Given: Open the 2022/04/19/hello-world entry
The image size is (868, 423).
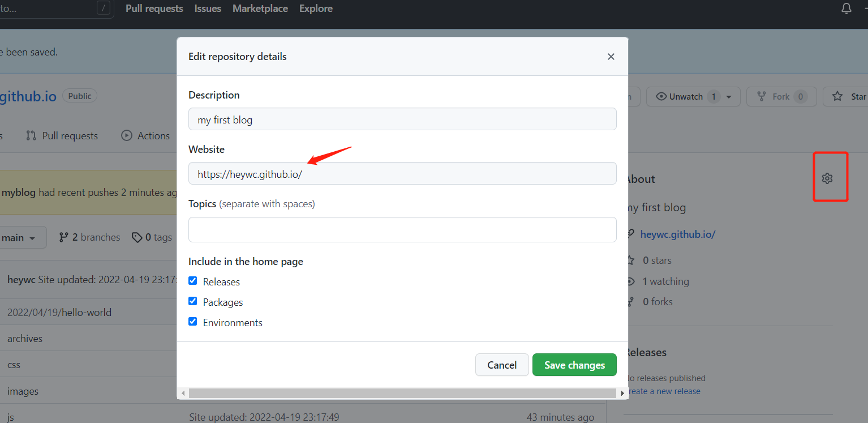Looking at the screenshot, I should (59, 312).
